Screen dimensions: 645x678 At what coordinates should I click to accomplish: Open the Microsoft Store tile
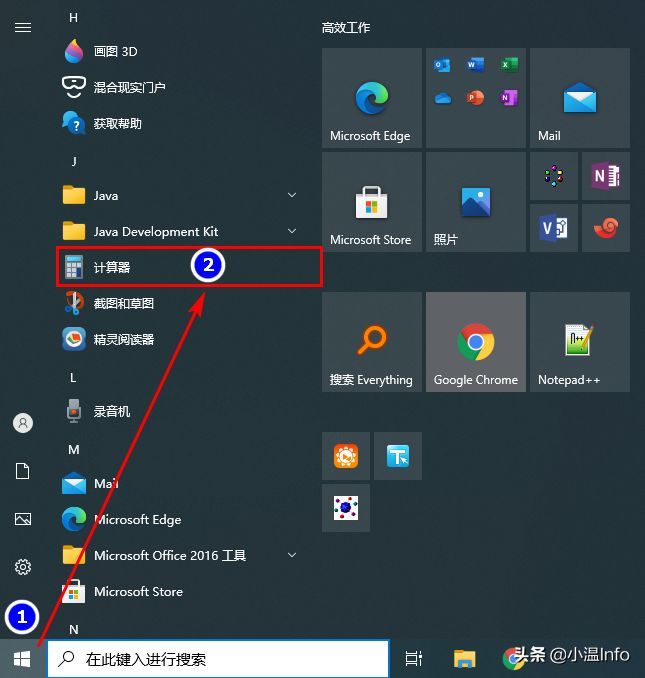tap(372, 202)
